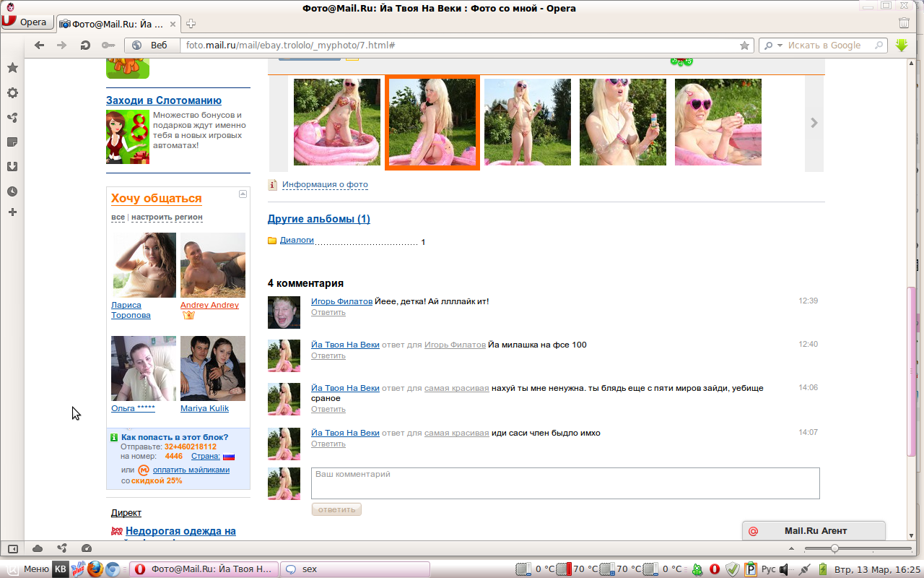924x578 pixels.
Task: Open Ольга ***** profile link
Action: click(x=133, y=408)
